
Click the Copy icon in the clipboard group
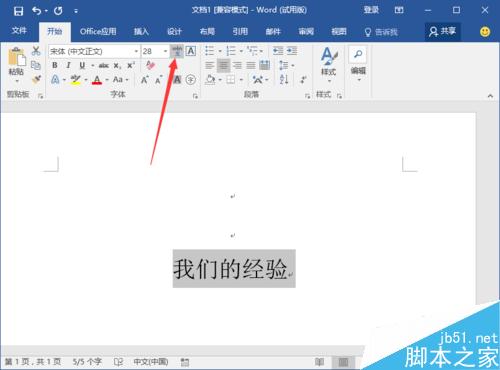pyautogui.click(x=36, y=65)
